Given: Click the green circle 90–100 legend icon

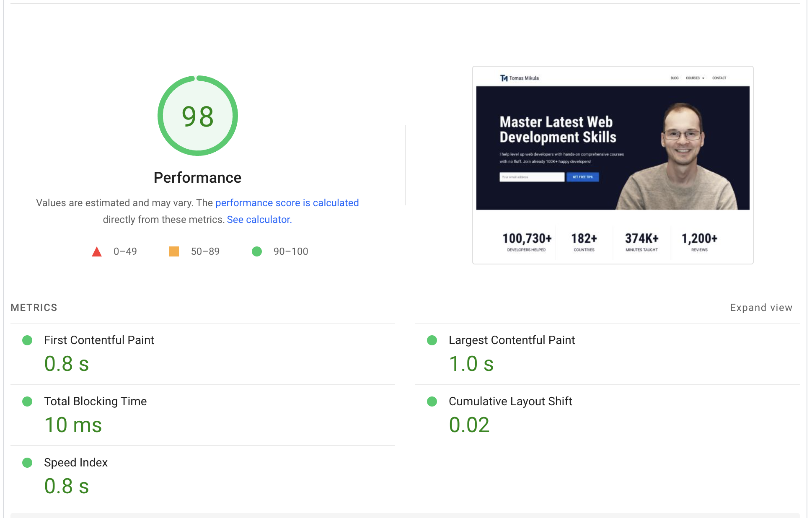Looking at the screenshot, I should (257, 251).
